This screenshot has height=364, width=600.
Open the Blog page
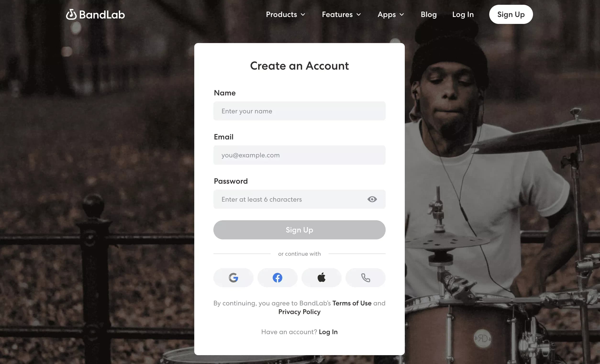428,14
